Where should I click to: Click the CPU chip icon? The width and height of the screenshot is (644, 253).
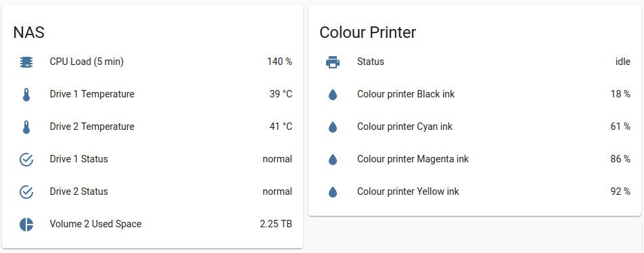(x=26, y=62)
